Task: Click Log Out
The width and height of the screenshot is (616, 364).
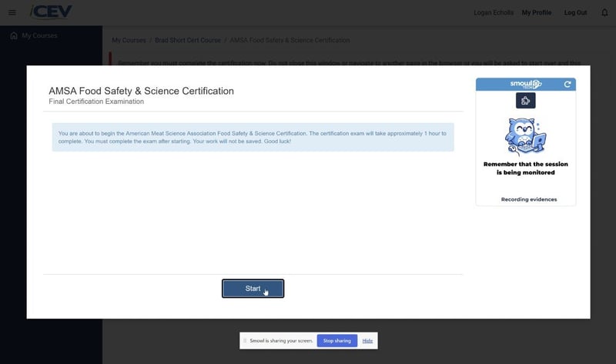Action: 575,12
